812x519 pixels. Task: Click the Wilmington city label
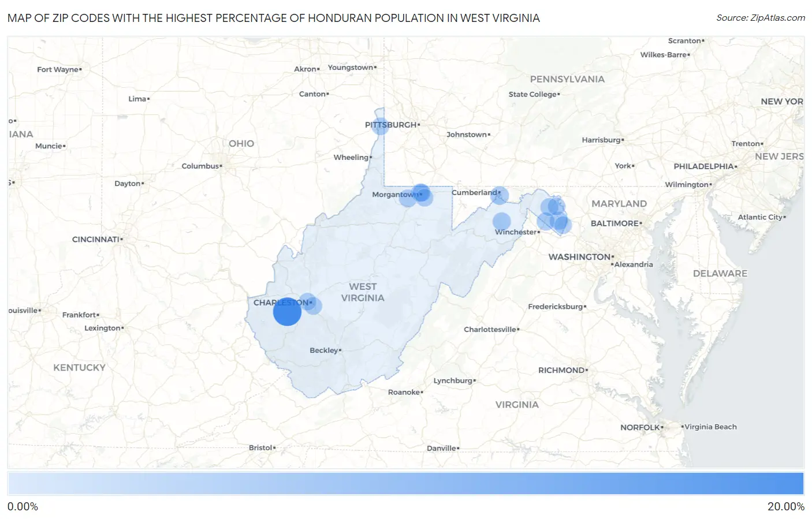coord(687,185)
